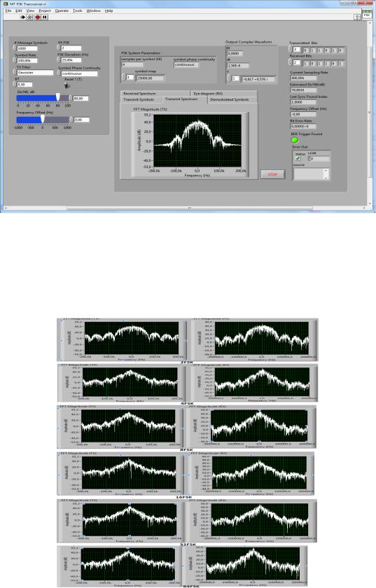Click the # Message Symbols value field
376x588 pixels.
click(27, 48)
